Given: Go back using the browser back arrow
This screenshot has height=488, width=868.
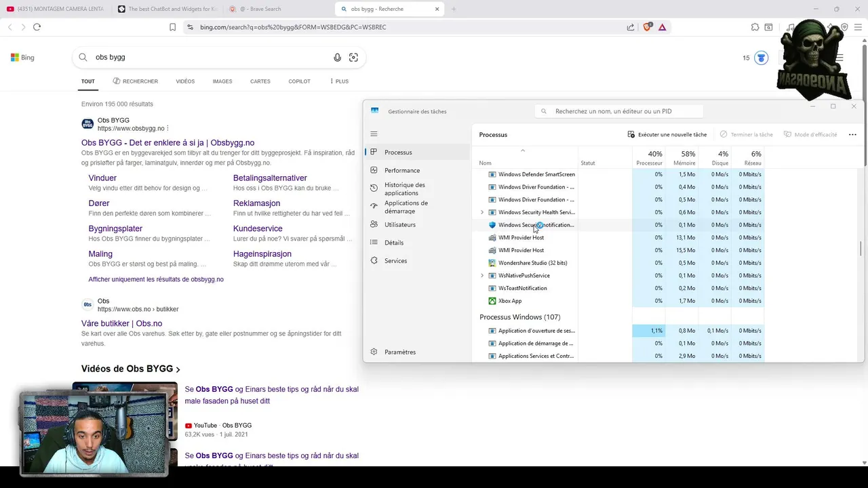Looking at the screenshot, I should point(9,27).
